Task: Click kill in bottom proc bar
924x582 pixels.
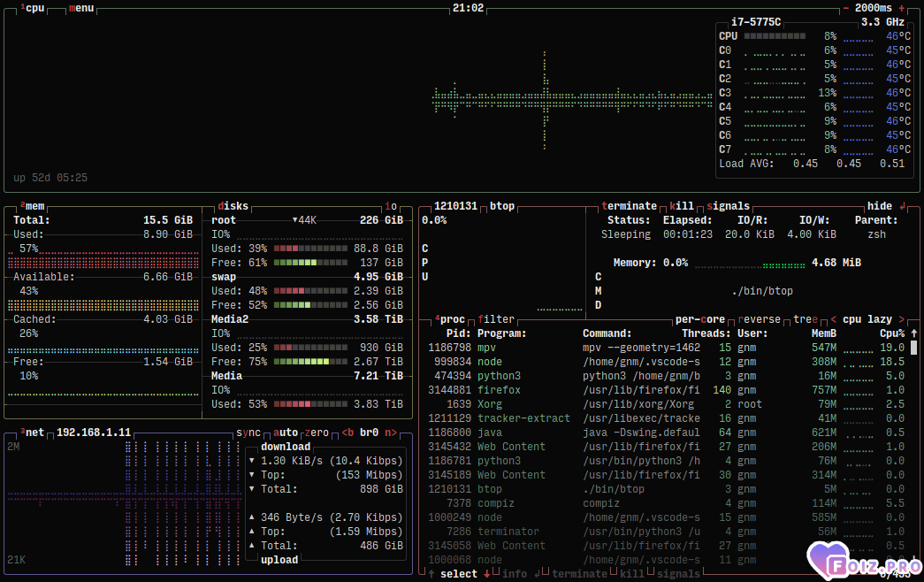Action: tap(631, 574)
